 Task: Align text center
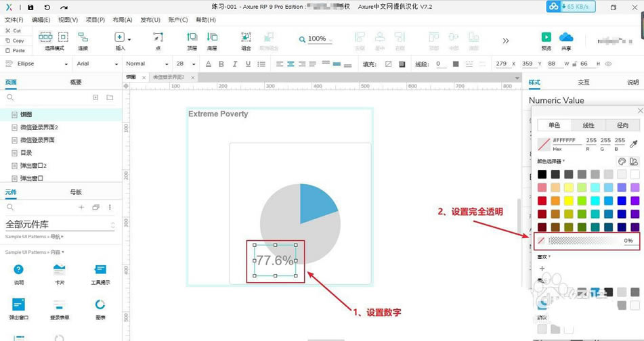[x=291, y=64]
